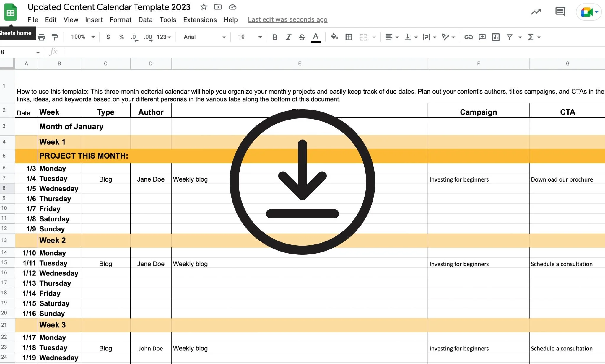Open the Extensions menu
Image resolution: width=605 pixels, height=364 pixels.
coord(200,20)
